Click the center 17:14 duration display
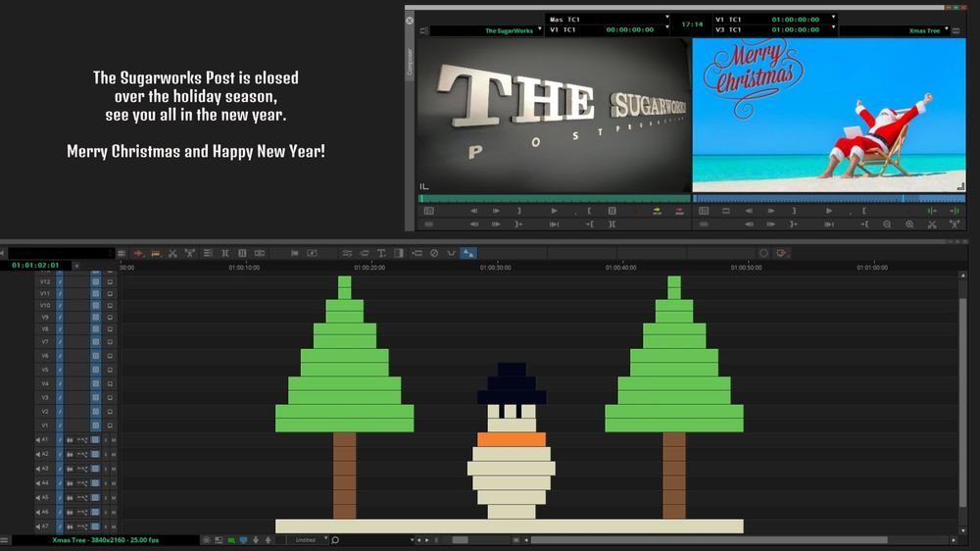The image size is (980, 551). pos(692,25)
